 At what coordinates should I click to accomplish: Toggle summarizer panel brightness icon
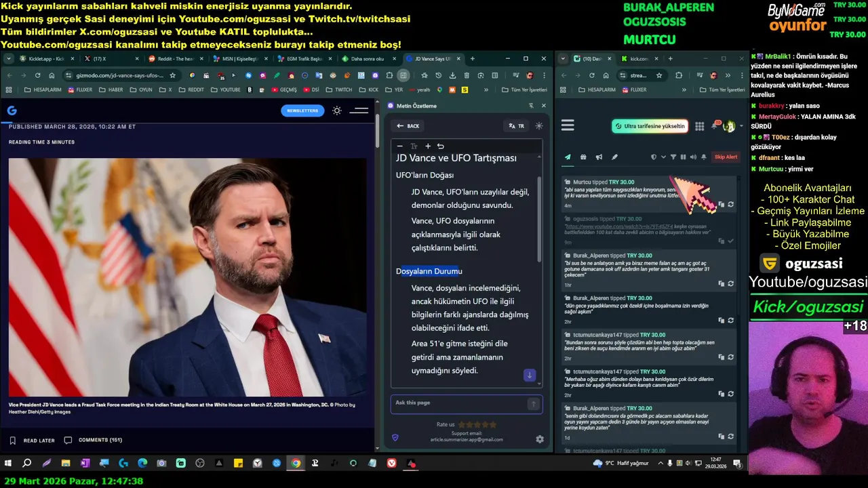(539, 126)
